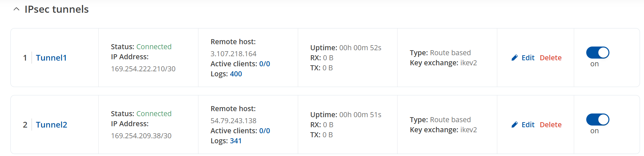Image resolution: width=644 pixels, height=156 pixels.
Task: View Tunnel2 active clients 0/0
Action: pyautogui.click(x=265, y=131)
